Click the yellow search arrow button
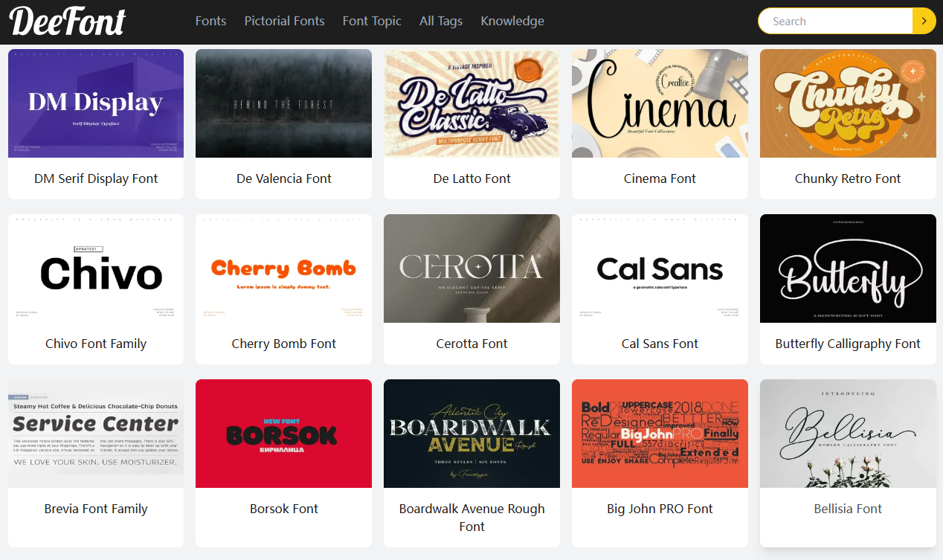943x560 pixels. coord(924,22)
